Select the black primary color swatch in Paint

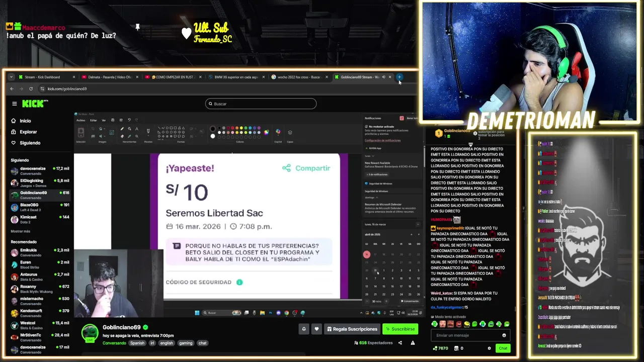pos(212,129)
